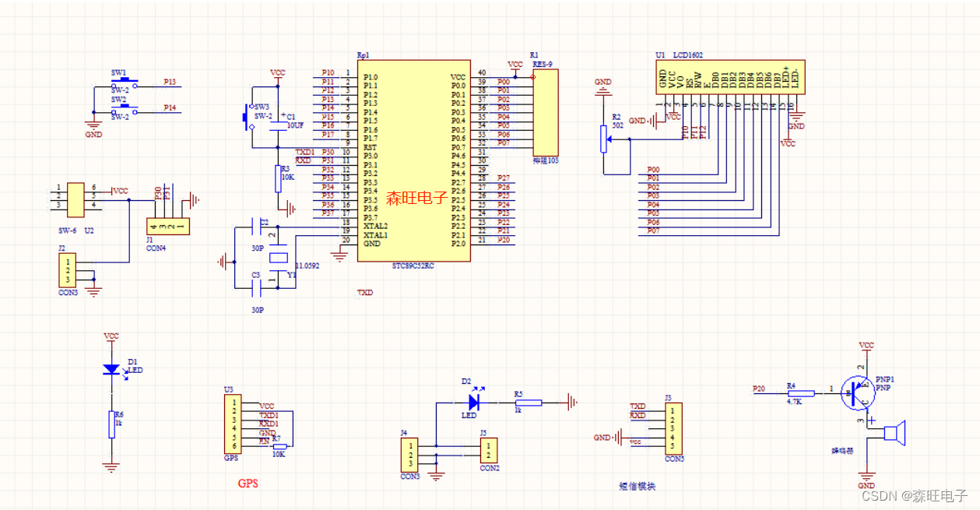Select the D1 LED diode symbol
The height and width of the screenshot is (510, 980).
[x=111, y=370]
